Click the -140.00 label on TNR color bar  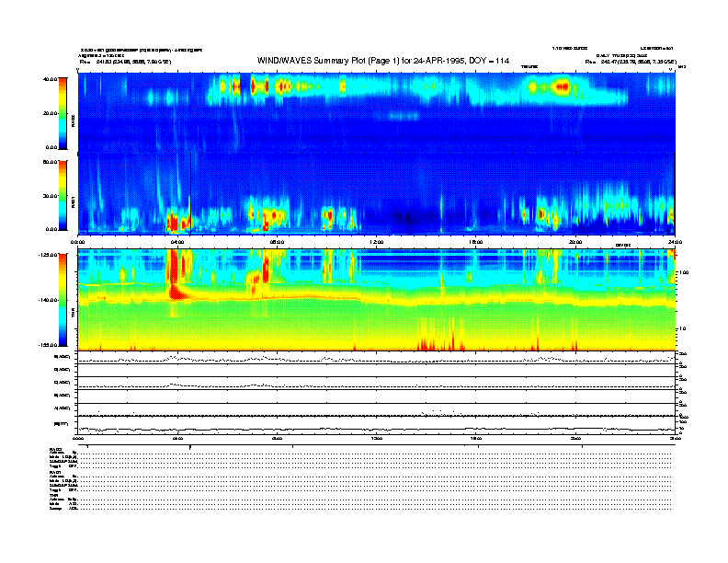click(49, 300)
